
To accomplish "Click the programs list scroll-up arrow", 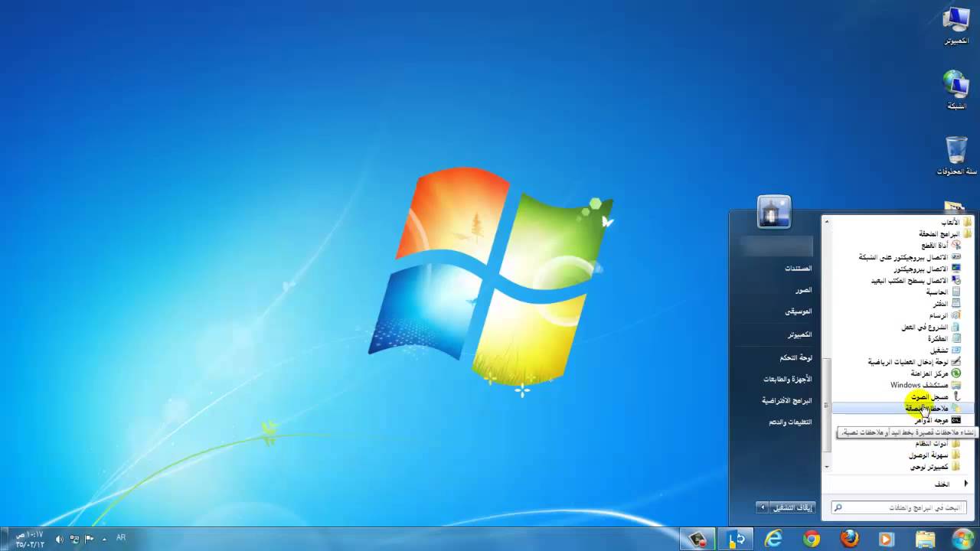I will tap(827, 221).
